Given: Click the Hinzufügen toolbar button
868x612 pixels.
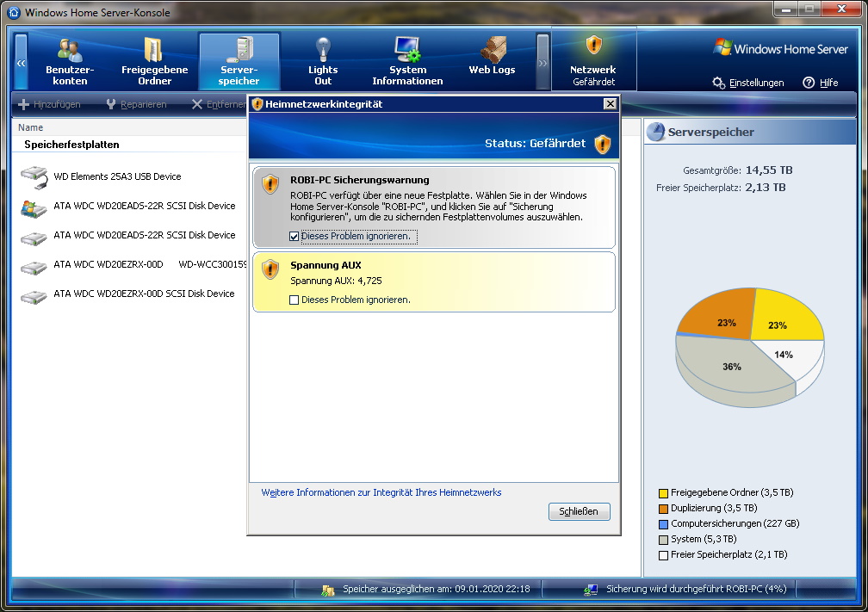Looking at the screenshot, I should coord(49,104).
